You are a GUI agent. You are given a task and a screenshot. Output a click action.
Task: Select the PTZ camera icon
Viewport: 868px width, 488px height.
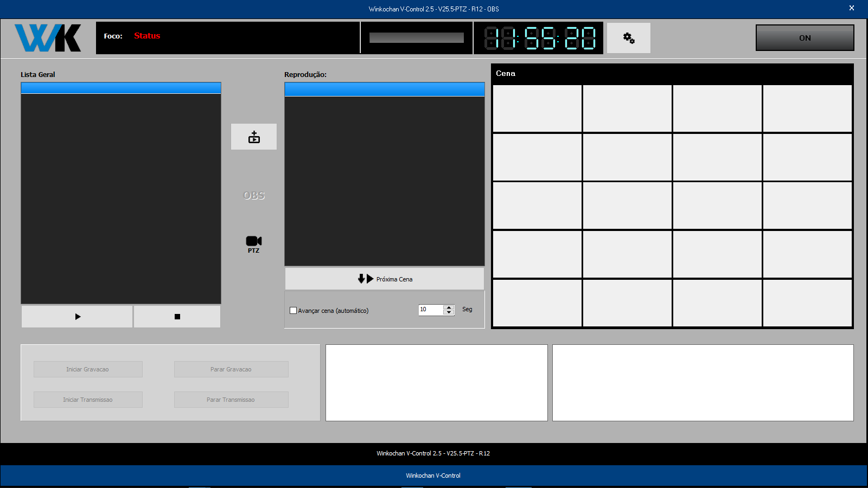[253, 243]
